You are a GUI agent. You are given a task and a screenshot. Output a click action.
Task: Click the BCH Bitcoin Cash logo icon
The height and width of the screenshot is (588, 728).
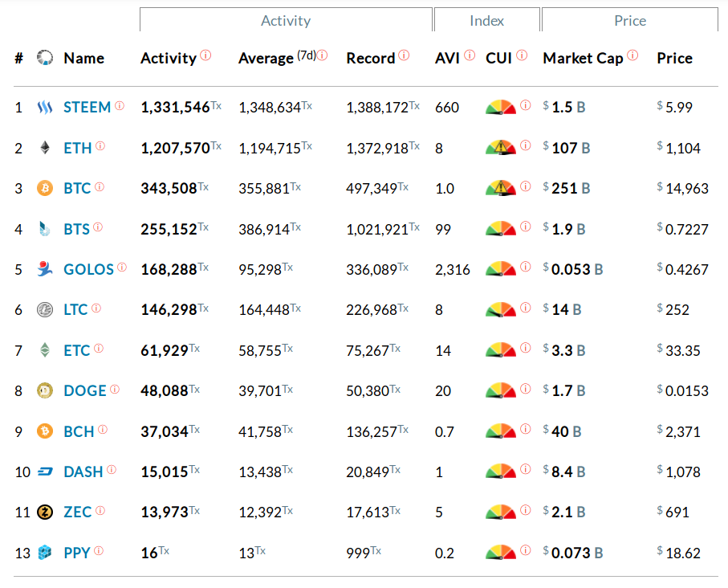pos(45,431)
